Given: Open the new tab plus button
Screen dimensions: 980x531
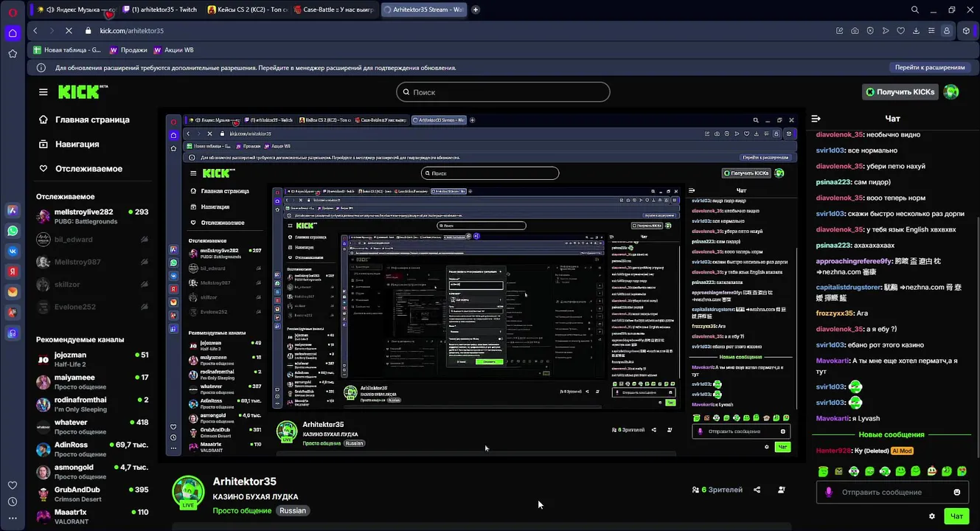Looking at the screenshot, I should click(x=476, y=10).
